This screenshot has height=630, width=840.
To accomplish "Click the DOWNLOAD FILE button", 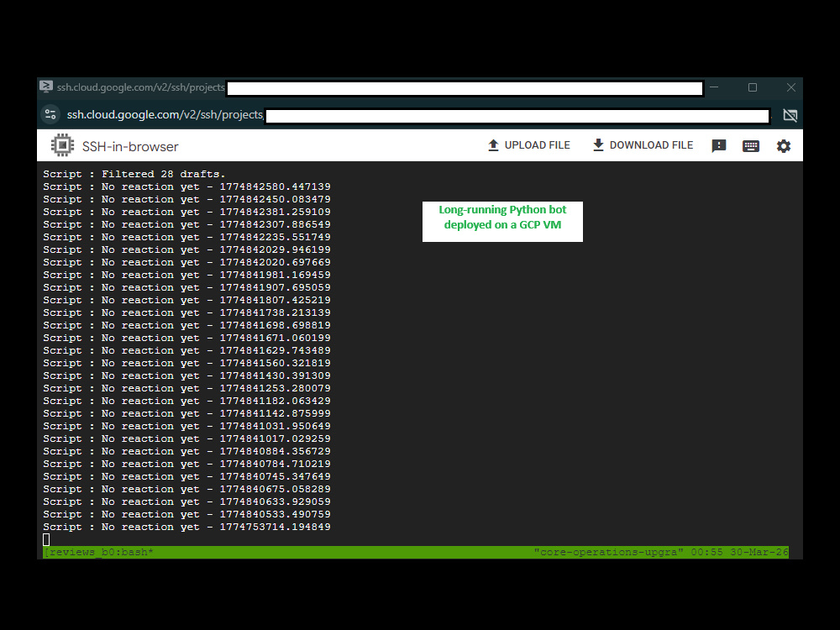I will (643, 145).
